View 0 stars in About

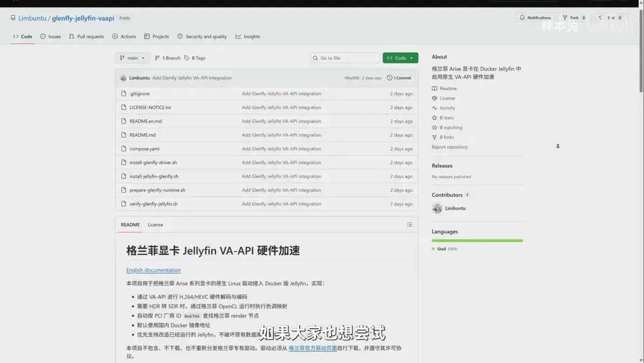click(x=442, y=117)
